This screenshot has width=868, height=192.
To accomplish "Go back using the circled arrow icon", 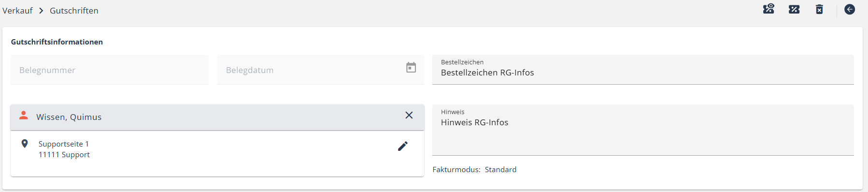I will point(850,9).
